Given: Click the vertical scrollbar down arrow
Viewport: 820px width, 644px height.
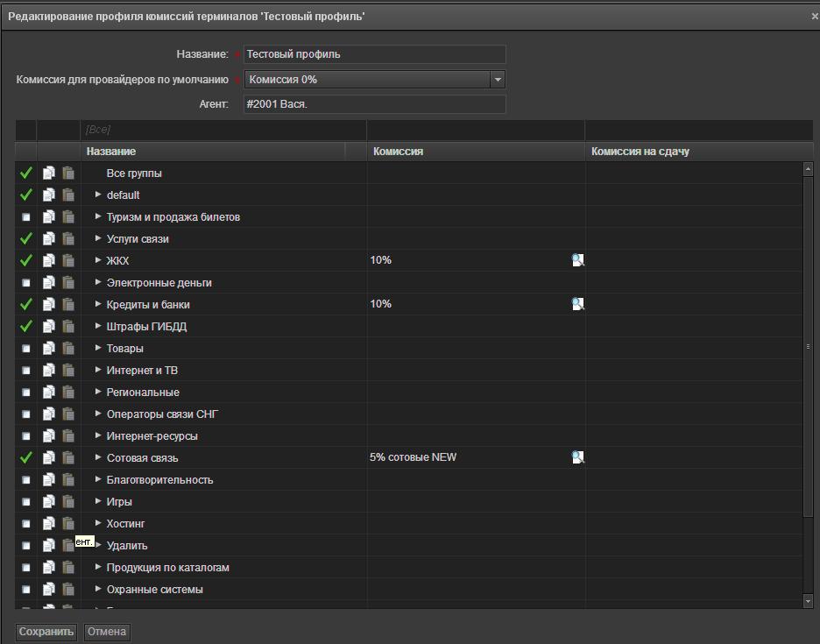Looking at the screenshot, I should (808, 601).
